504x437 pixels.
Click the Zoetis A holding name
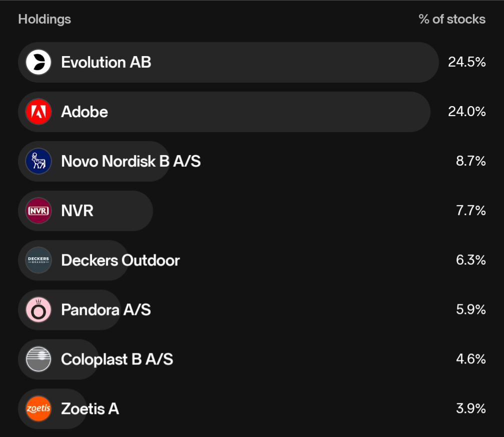(90, 408)
